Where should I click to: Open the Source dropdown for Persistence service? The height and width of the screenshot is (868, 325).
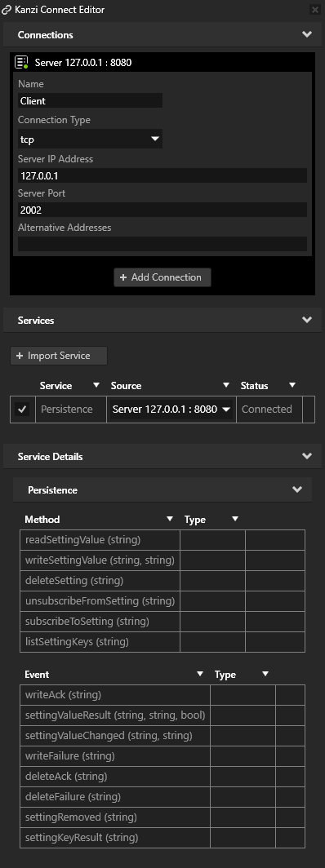point(171,409)
